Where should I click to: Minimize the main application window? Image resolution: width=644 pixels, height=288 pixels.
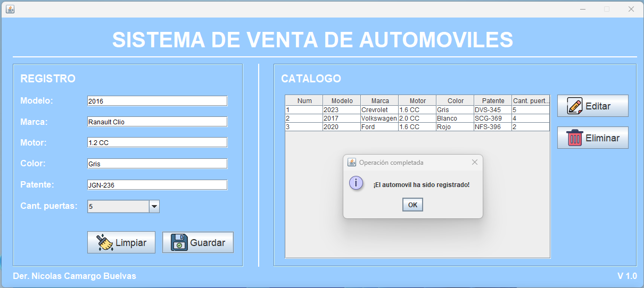pos(583,9)
